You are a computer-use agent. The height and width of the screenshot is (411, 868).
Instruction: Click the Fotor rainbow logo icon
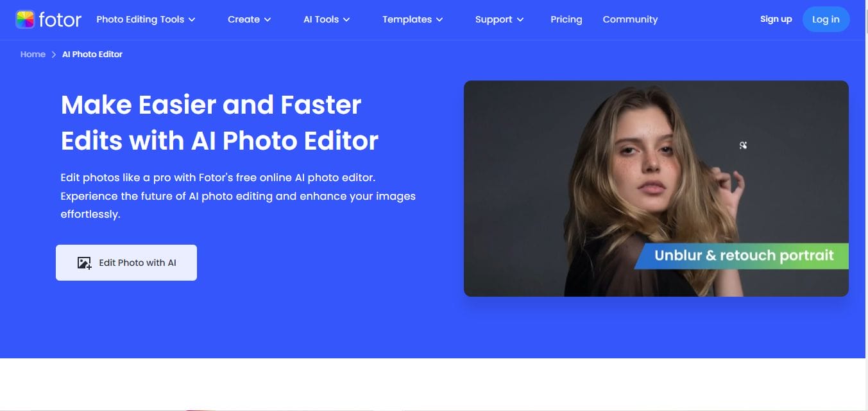pyautogui.click(x=25, y=19)
